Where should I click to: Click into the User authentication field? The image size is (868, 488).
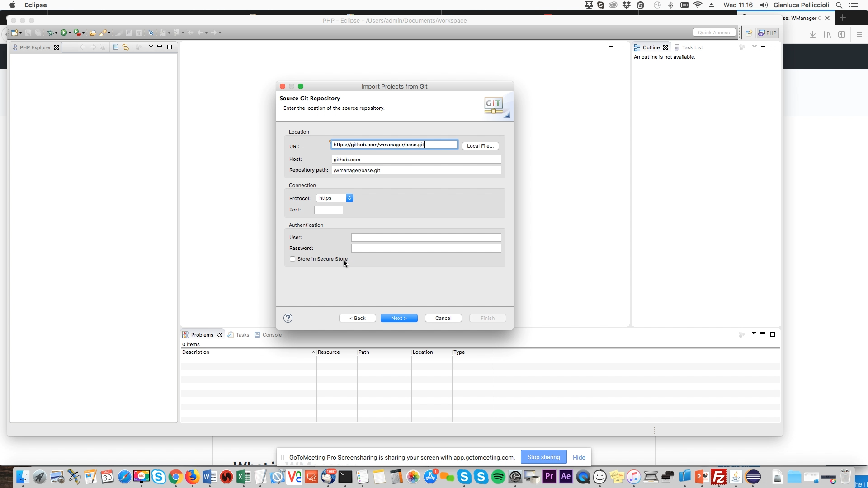[x=426, y=237]
